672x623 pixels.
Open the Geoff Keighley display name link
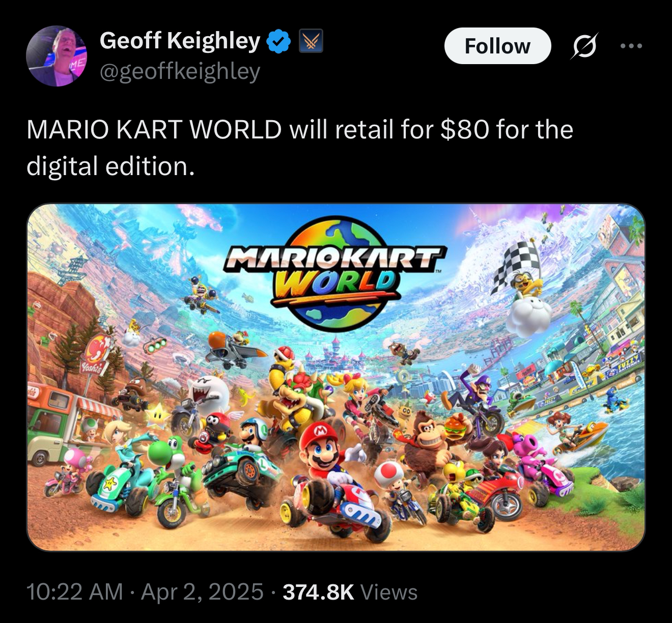[180, 41]
